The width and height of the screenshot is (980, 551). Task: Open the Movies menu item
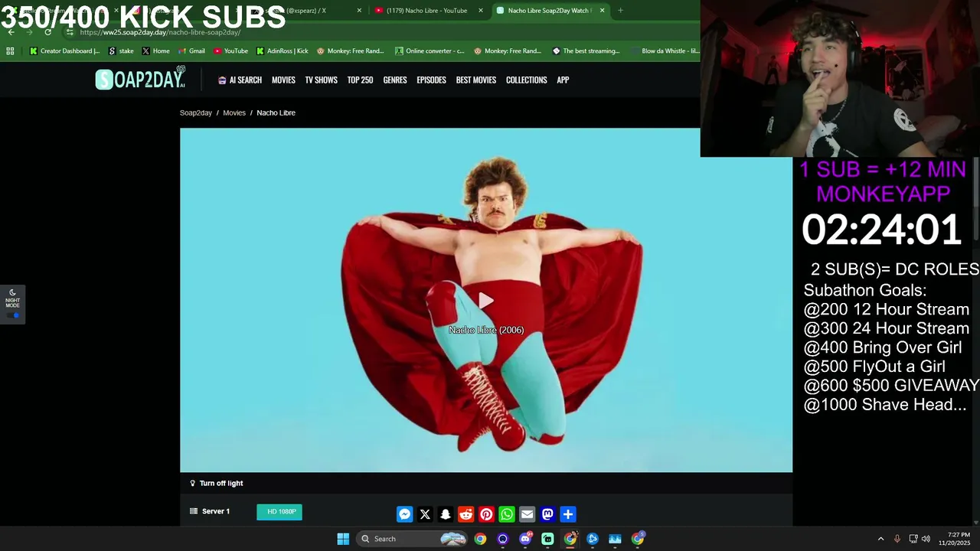coord(283,80)
